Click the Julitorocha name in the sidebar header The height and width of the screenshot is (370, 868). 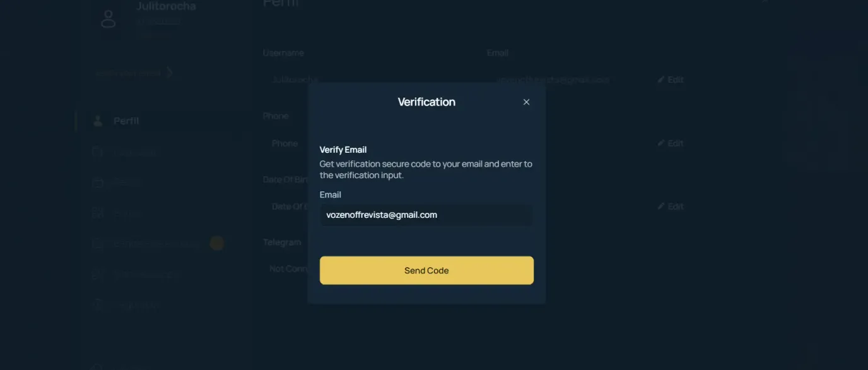point(166,6)
